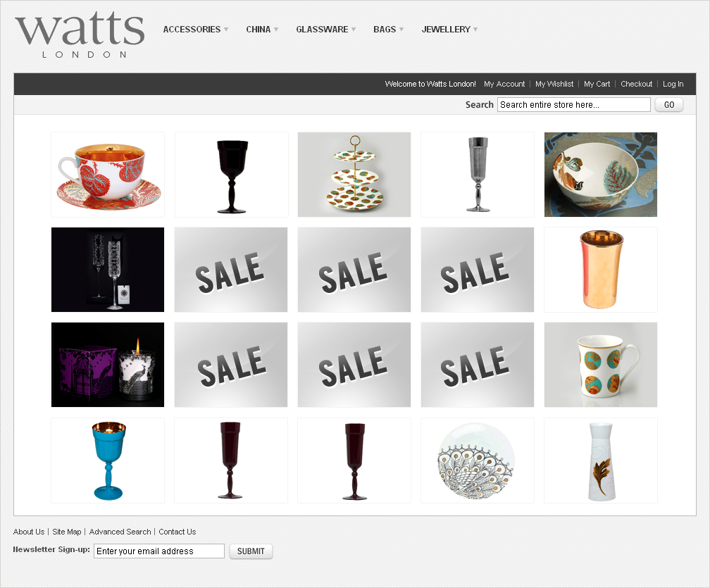
Task: Expand the China dropdown menu
Action: (262, 30)
